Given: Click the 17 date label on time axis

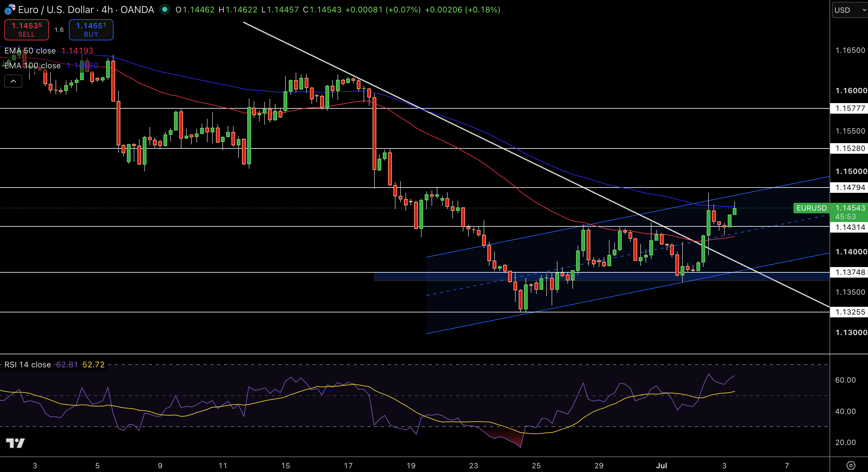Looking at the screenshot, I should 348,465.
